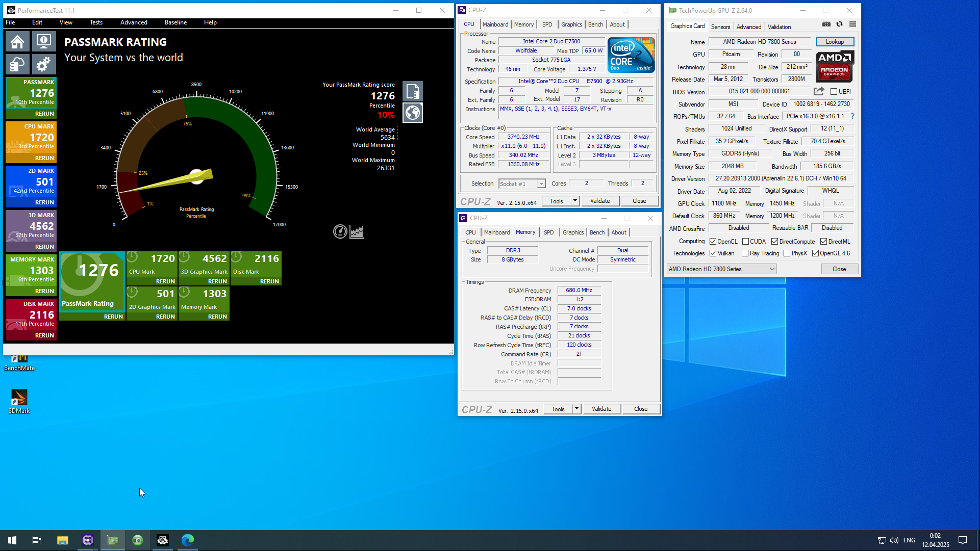
Task: Switch to Sensors tab in GPU-Z
Action: (x=720, y=27)
